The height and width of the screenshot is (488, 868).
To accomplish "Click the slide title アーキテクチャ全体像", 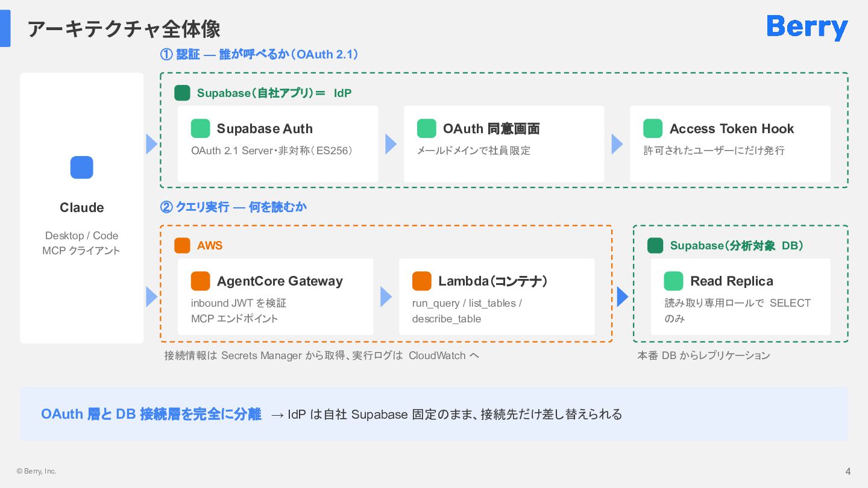I will tap(124, 28).
